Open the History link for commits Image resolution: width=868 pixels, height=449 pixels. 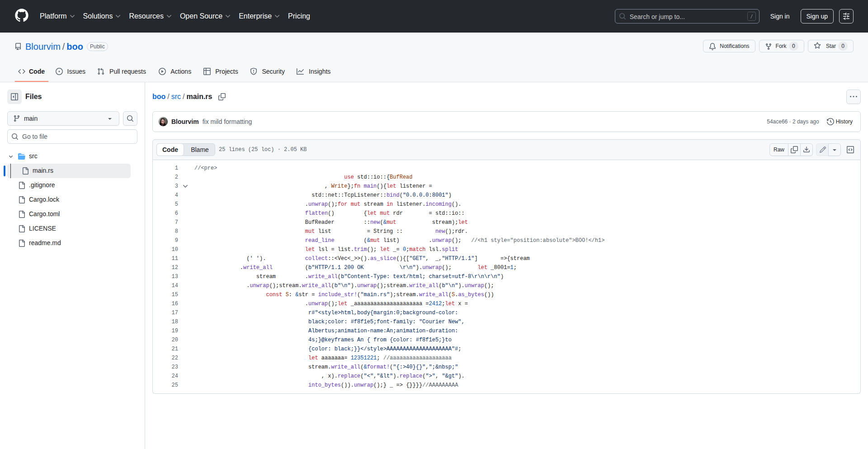point(840,122)
